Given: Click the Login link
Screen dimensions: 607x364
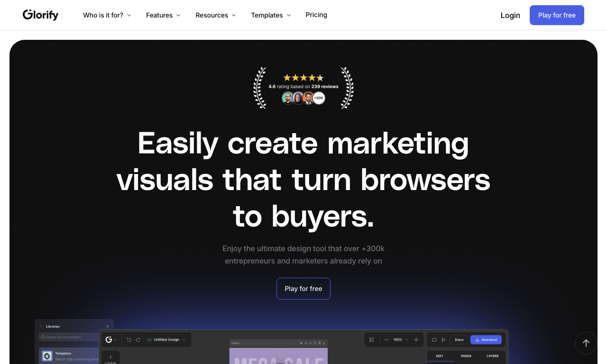Looking at the screenshot, I should coord(510,15).
